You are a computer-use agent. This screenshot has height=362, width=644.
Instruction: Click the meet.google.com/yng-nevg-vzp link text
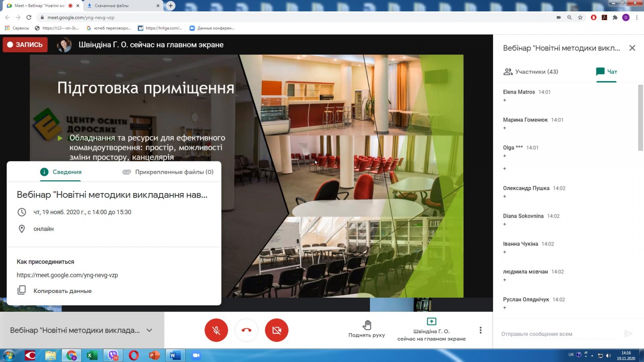pos(67,275)
